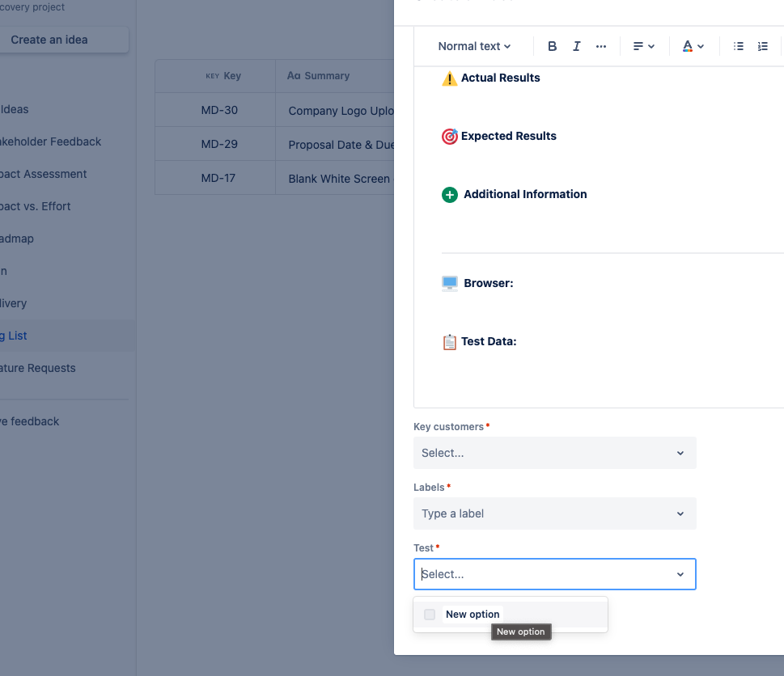Image resolution: width=784 pixels, height=676 pixels.
Task: Open text alignment options
Action: [643, 46]
